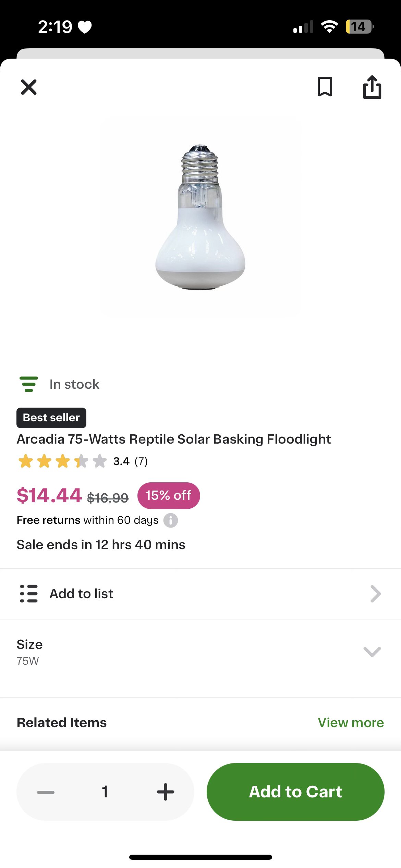
Task: Expand the Size 75W dropdown
Action: click(372, 652)
